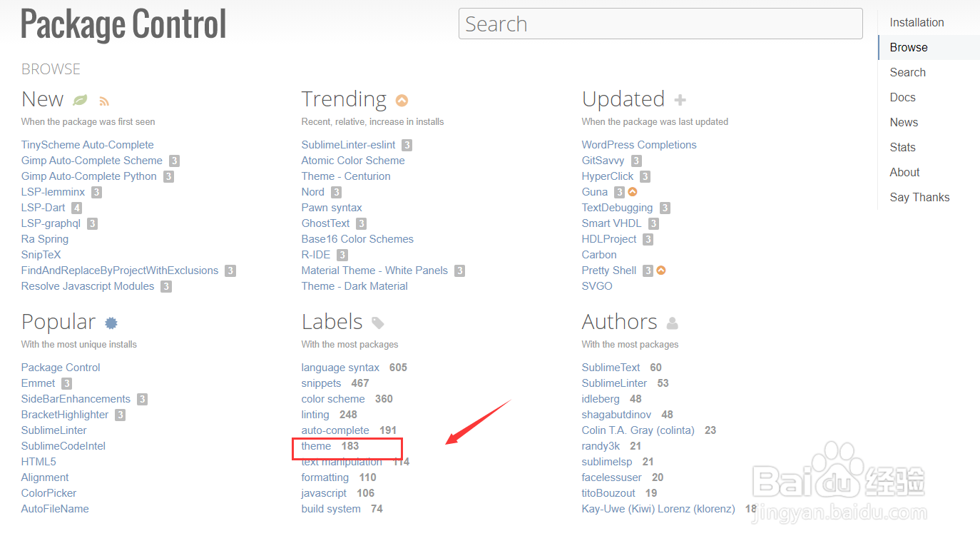The image size is (980, 546).
Task: Click the tag icon beside Labels heading
Action: [x=378, y=323]
